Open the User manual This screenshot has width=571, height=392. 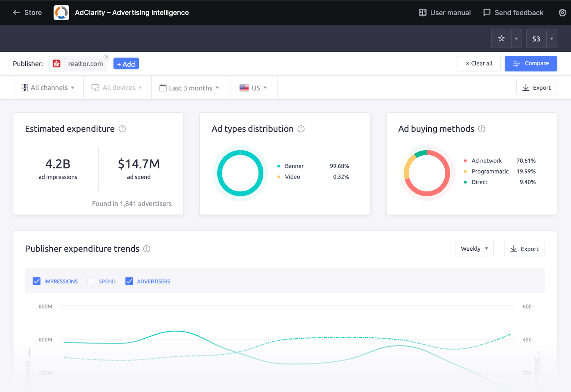click(444, 12)
